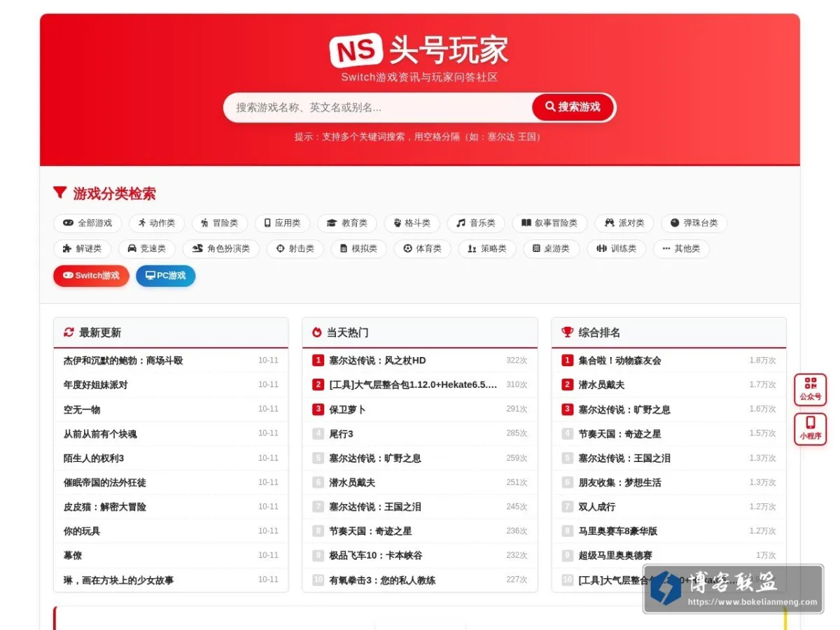Open 幕僚 game entry

tap(73, 555)
